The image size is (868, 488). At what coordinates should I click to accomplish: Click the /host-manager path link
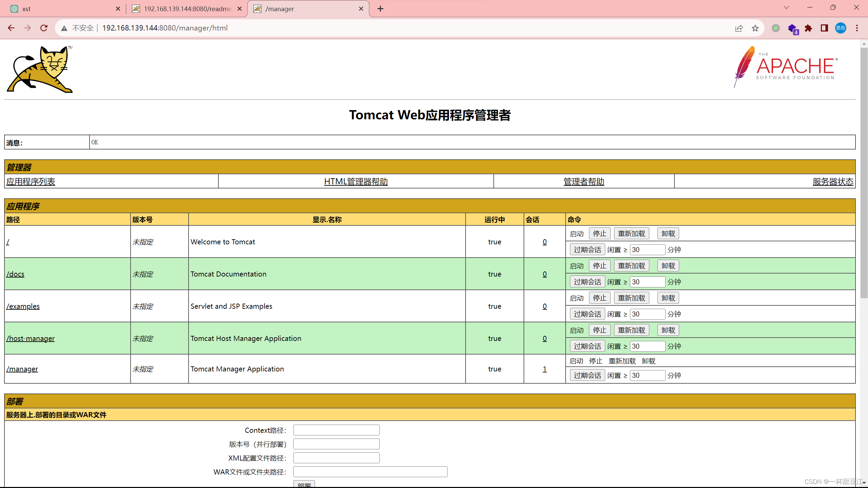(31, 338)
